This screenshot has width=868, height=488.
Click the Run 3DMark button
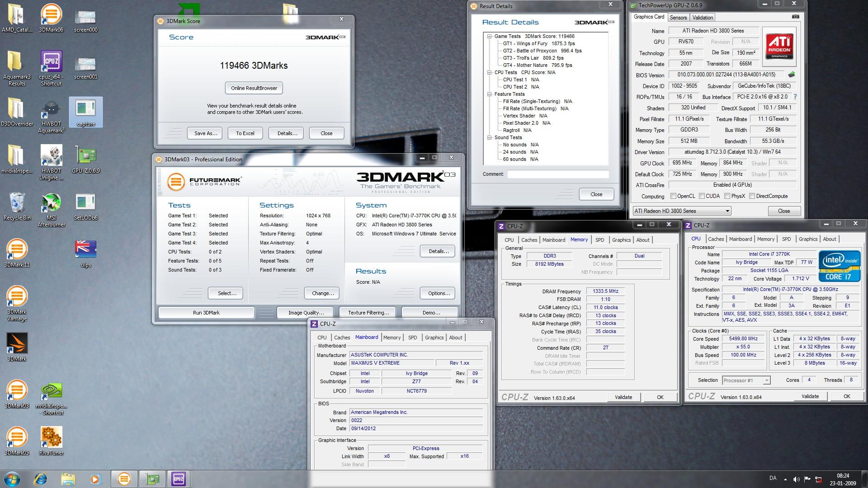(x=206, y=313)
